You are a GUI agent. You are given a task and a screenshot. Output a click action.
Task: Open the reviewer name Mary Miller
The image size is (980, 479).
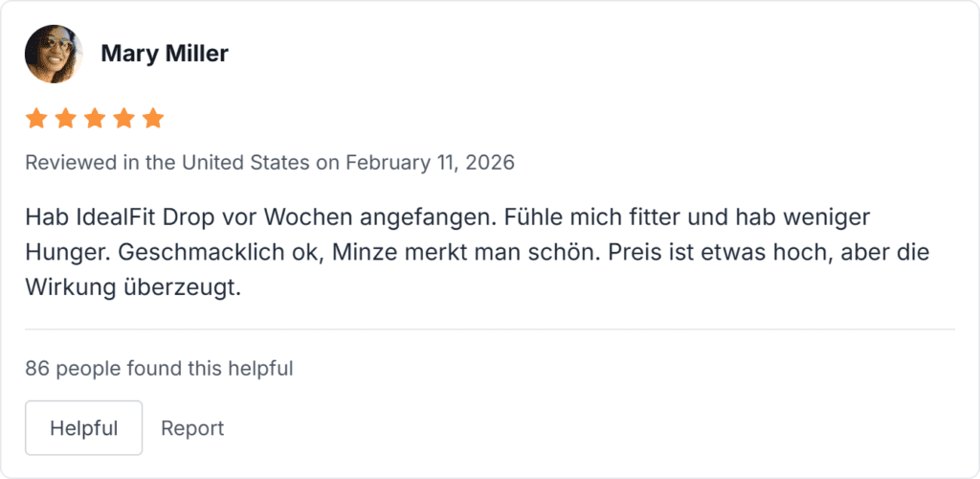click(165, 54)
